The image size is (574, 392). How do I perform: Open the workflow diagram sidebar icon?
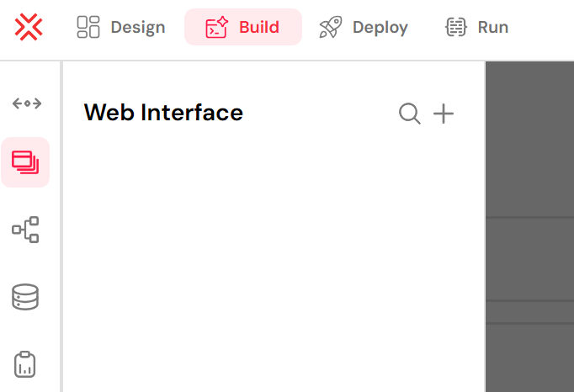pos(25,230)
